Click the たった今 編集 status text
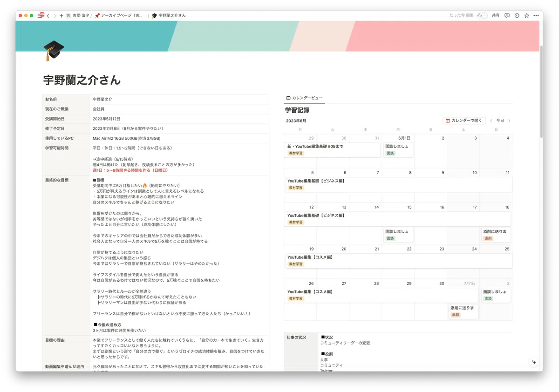This screenshot has width=559, height=392. coord(461,15)
